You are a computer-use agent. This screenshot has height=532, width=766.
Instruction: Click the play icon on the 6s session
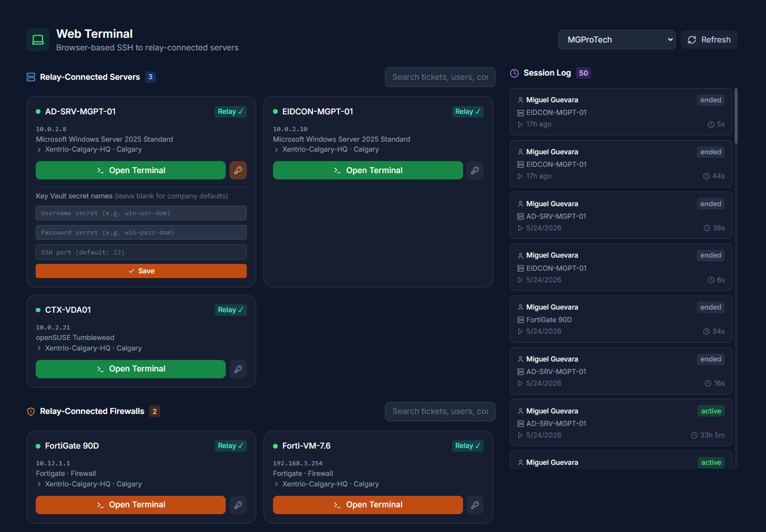[520, 280]
